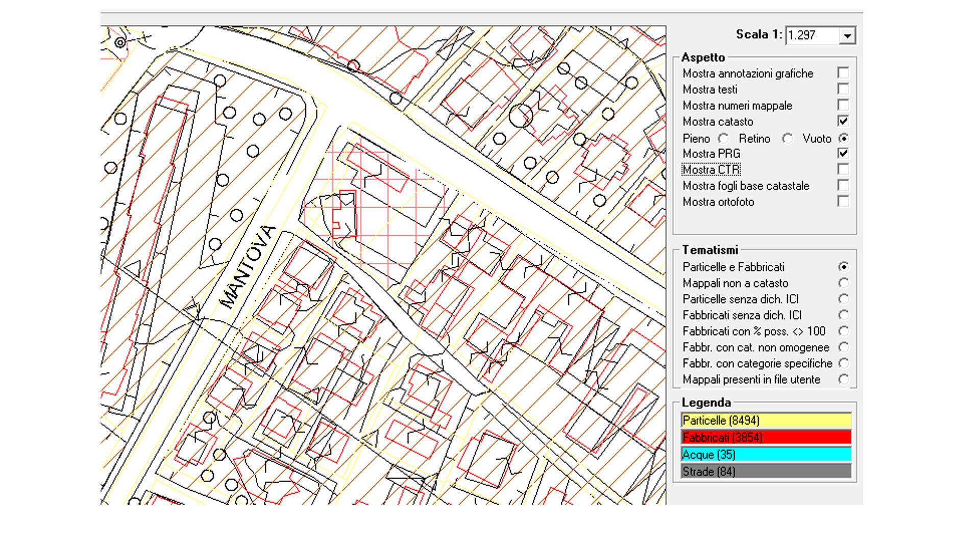Click the Mostra catasto label text
The width and height of the screenshot is (980, 551).
coord(718,121)
